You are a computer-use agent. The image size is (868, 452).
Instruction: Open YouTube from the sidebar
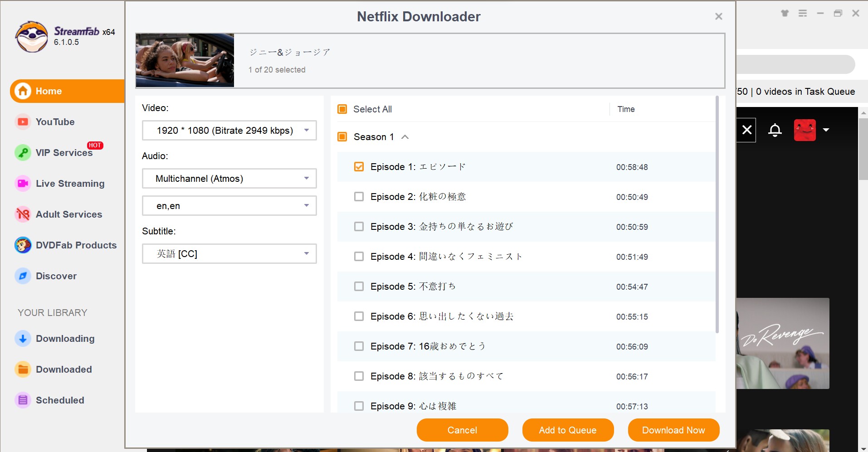pos(55,122)
